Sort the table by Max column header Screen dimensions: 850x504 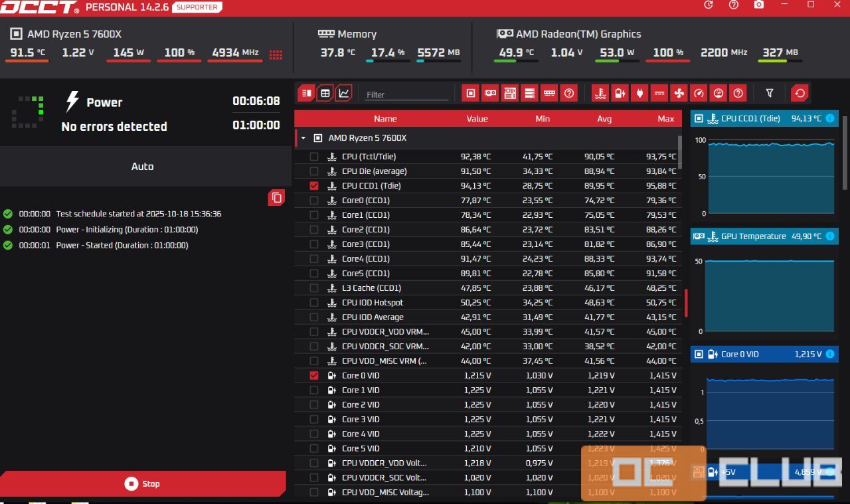pyautogui.click(x=665, y=119)
